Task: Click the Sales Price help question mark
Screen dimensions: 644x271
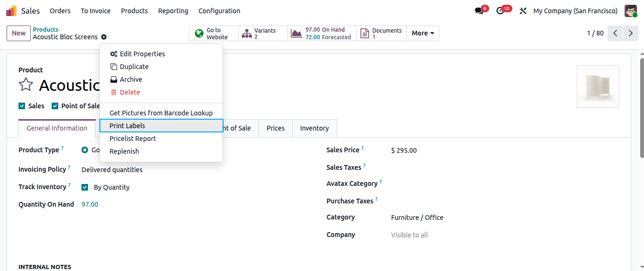Action: (363, 148)
